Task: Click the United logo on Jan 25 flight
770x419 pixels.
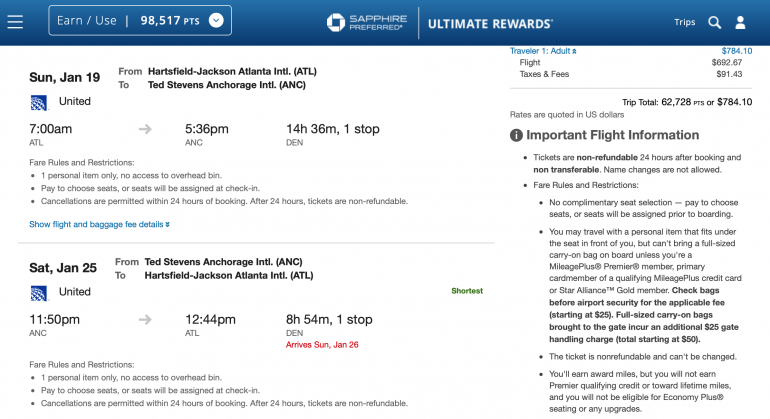Action: pyautogui.click(x=39, y=292)
